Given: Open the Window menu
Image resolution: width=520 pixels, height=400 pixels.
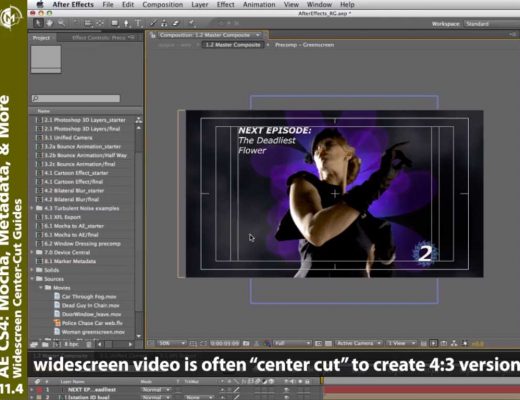Looking at the screenshot, I should click(319, 4).
